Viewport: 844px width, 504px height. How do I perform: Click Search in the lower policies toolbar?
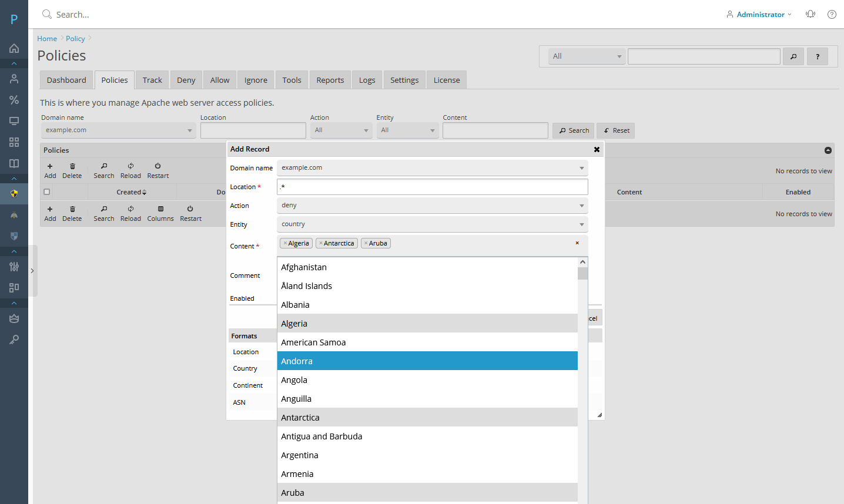tap(104, 213)
